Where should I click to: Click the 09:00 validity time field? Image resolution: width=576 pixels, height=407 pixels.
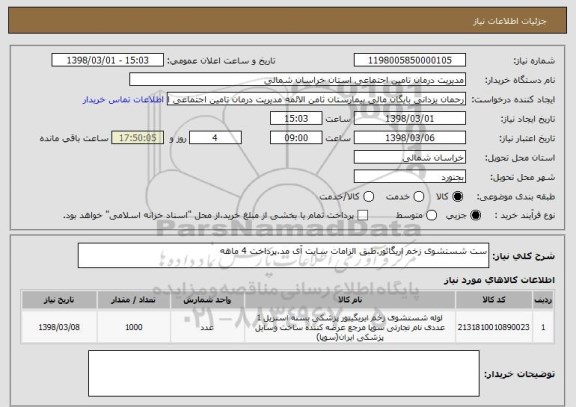(296, 138)
